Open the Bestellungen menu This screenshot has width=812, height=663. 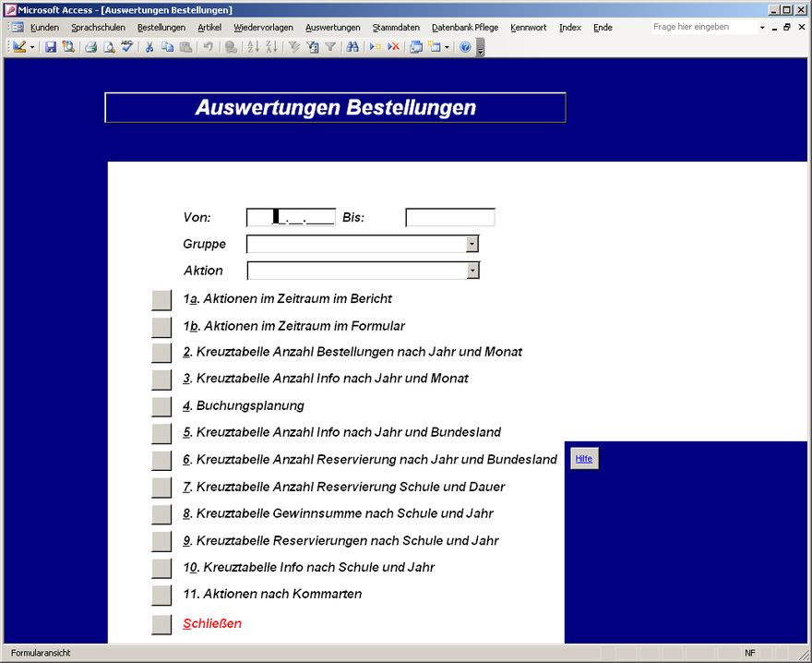click(x=161, y=28)
